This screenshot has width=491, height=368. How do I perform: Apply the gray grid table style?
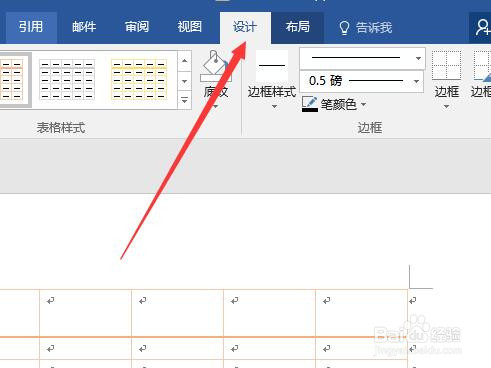click(67, 80)
